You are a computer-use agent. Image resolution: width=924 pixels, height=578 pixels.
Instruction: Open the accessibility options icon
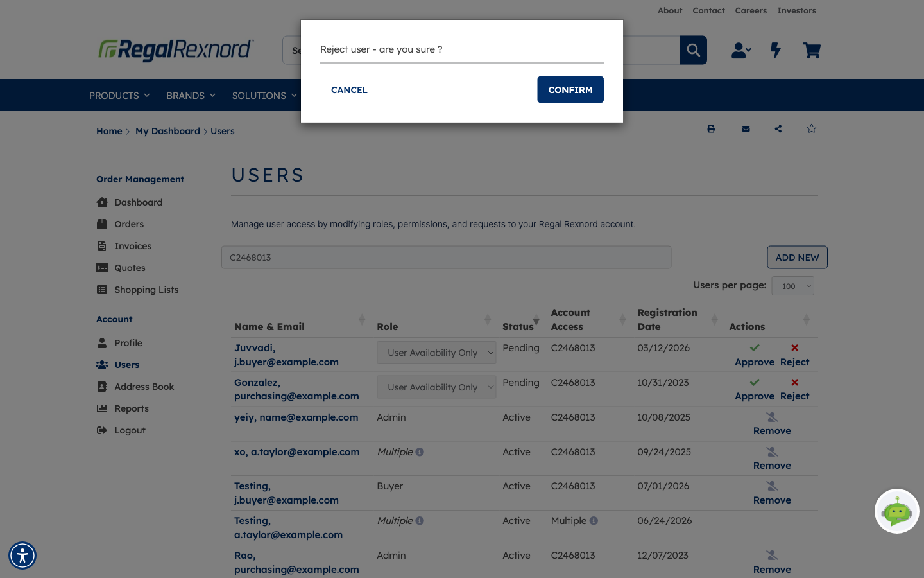point(22,556)
